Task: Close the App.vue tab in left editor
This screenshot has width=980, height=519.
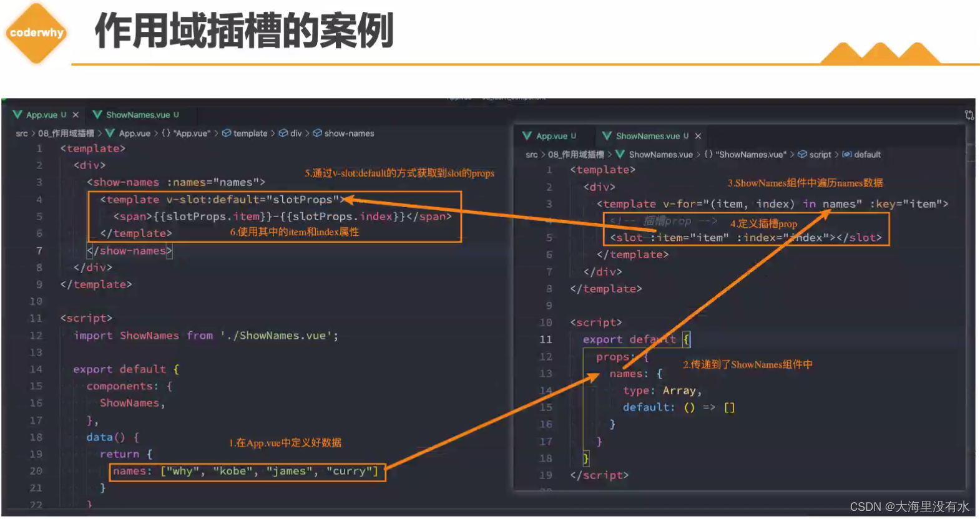Action: point(76,115)
